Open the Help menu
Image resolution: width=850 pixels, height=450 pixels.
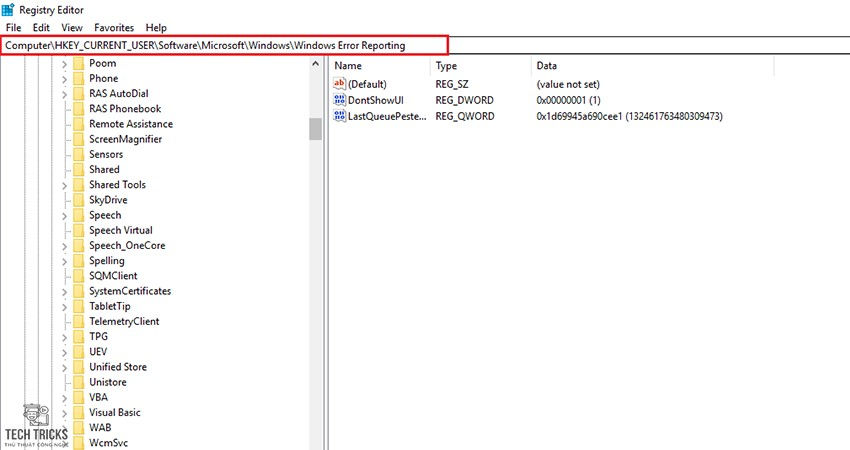pyautogui.click(x=156, y=28)
